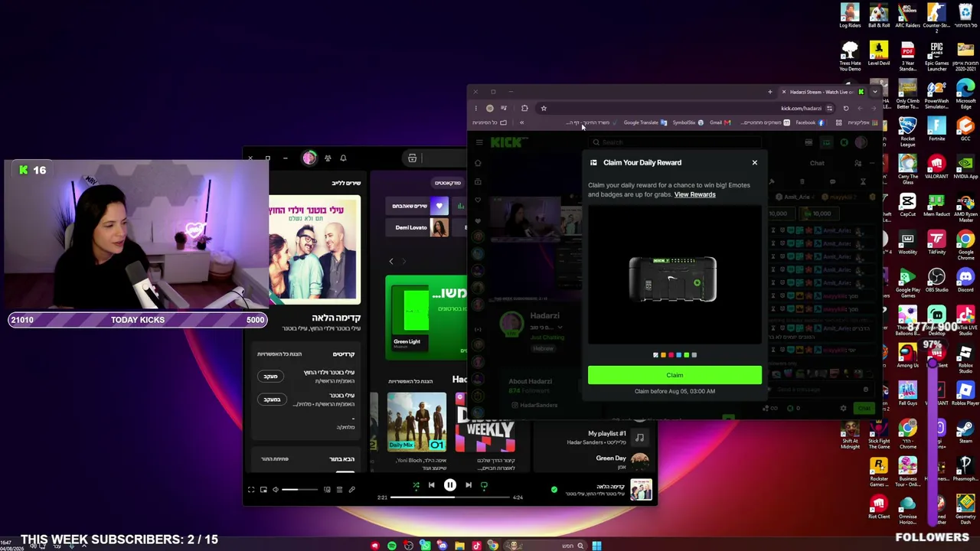The height and width of the screenshot is (551, 980).
Task: Show lyrics with the microphone icon in Spotify
Action: (351, 490)
